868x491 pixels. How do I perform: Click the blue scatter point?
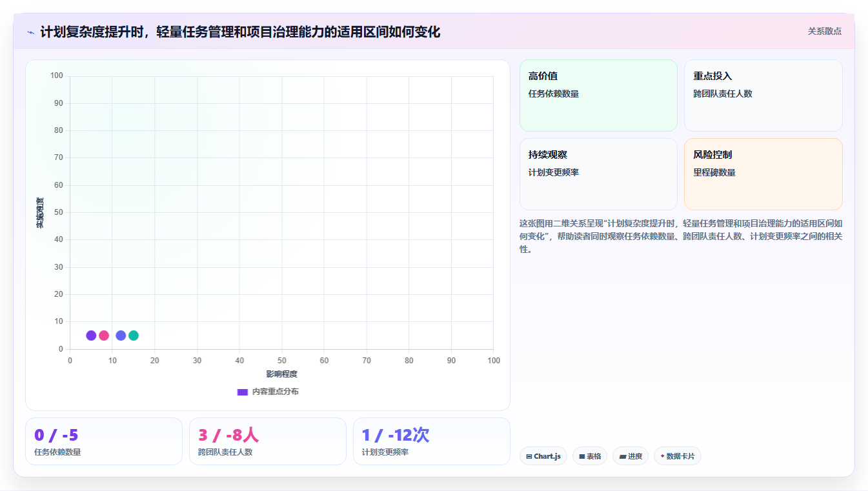[121, 336]
